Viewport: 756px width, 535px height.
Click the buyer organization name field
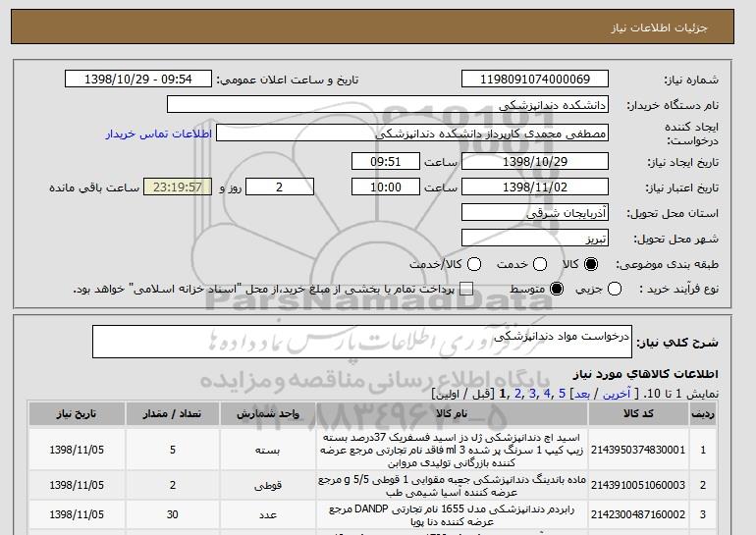388,105
